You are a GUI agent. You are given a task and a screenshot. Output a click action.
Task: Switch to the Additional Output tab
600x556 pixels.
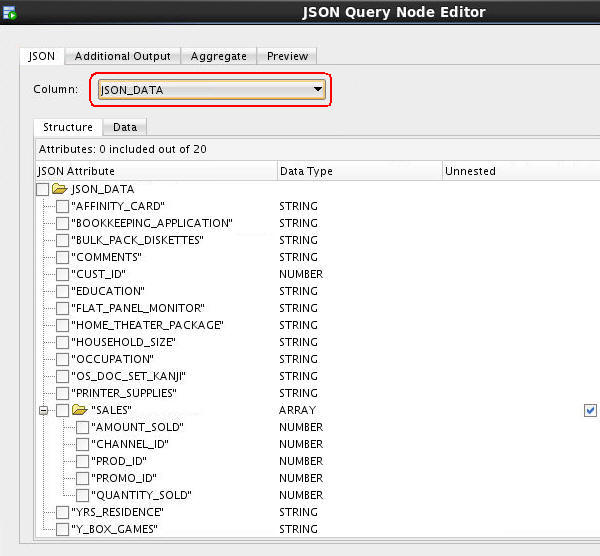pos(123,56)
